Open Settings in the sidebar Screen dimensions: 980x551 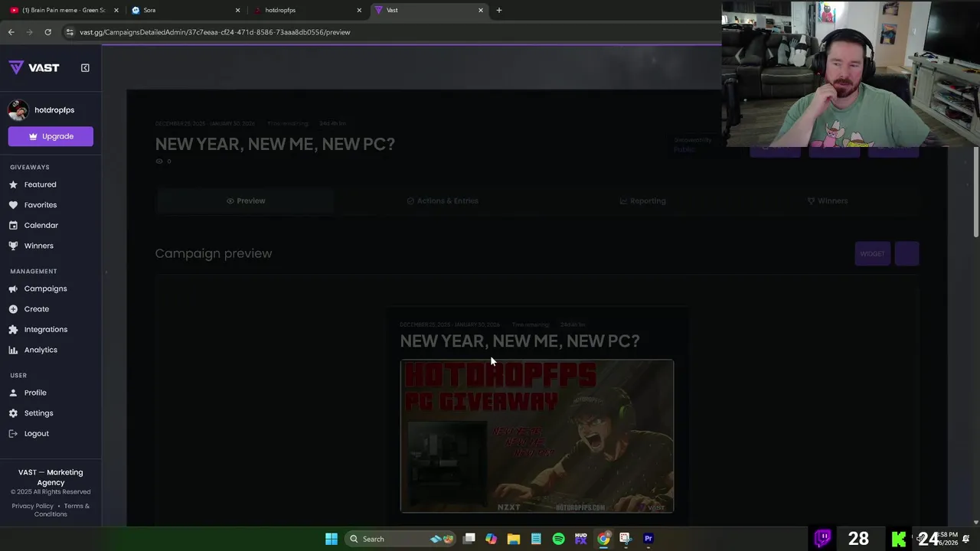(39, 413)
